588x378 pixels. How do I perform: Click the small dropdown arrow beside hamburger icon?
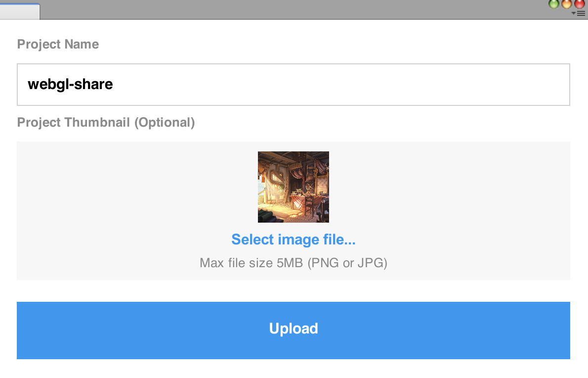[x=573, y=13]
